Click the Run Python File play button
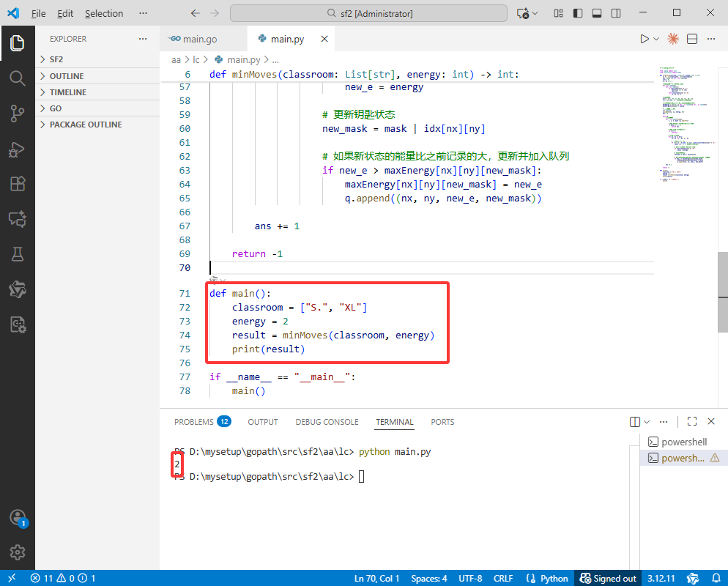This screenshot has width=728, height=586. pyautogui.click(x=645, y=39)
